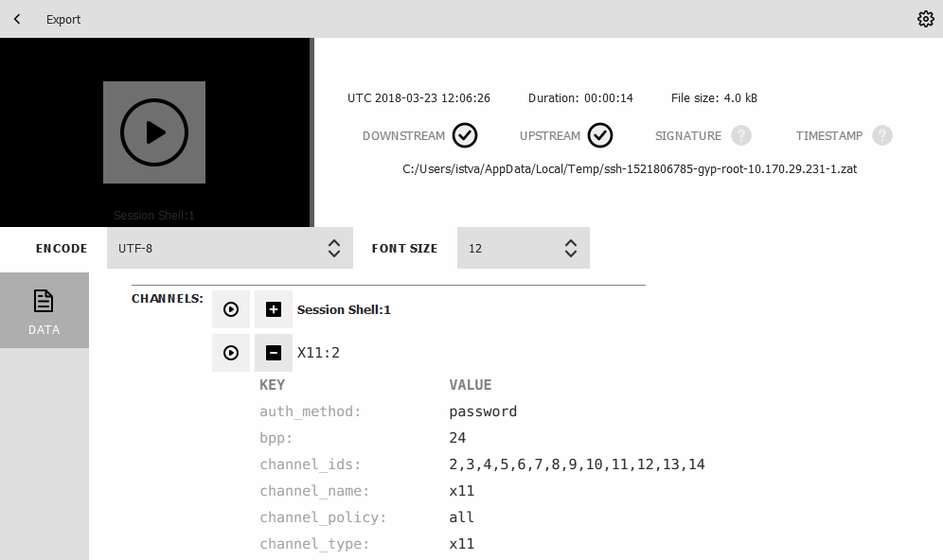Select the X11:2 channel label

(x=318, y=353)
